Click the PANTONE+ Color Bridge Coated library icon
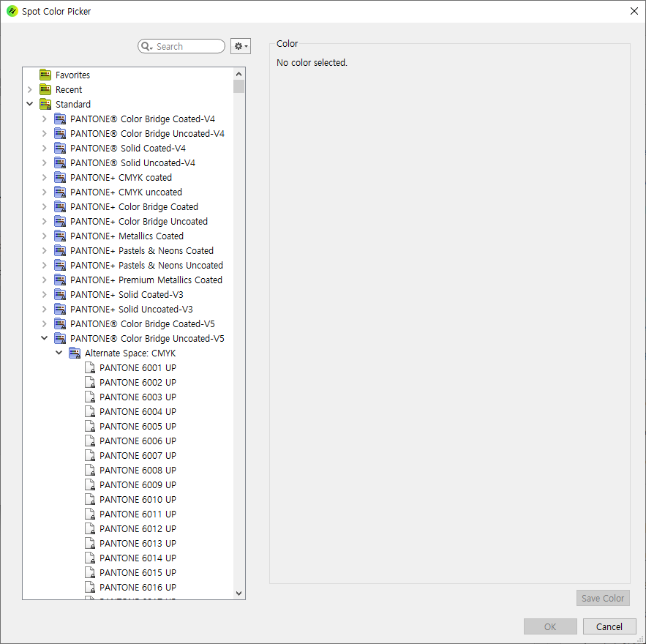This screenshot has width=646, height=644. (x=60, y=206)
